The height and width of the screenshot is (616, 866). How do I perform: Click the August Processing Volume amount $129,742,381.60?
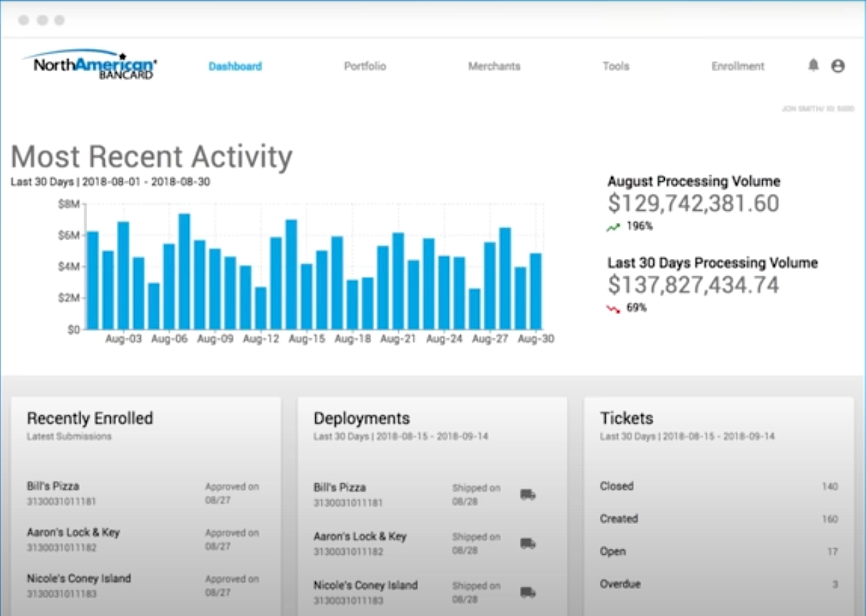(694, 203)
